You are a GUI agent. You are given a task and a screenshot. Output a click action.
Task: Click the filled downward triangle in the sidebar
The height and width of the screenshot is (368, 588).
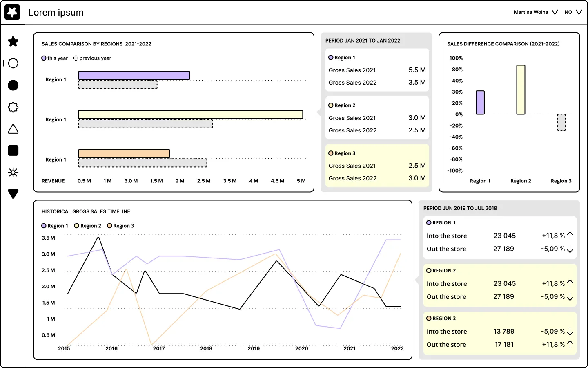pyautogui.click(x=13, y=194)
